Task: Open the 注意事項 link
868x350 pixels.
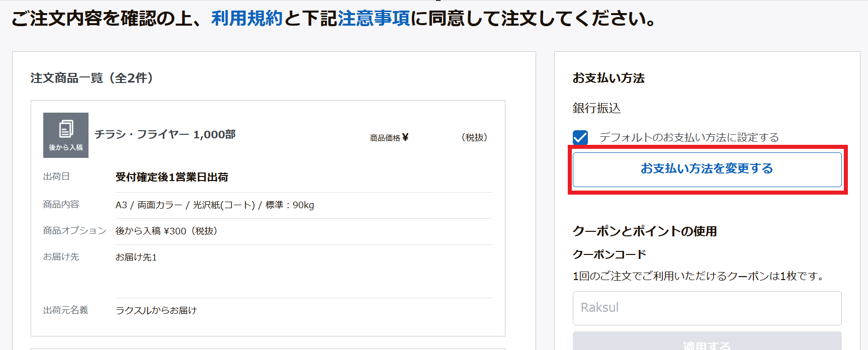Action: pyautogui.click(x=374, y=19)
